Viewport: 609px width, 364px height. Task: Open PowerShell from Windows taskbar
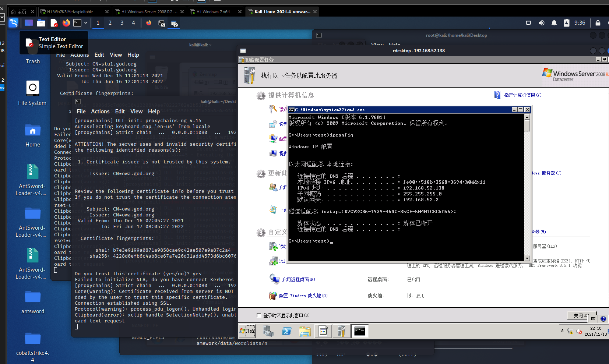286,331
